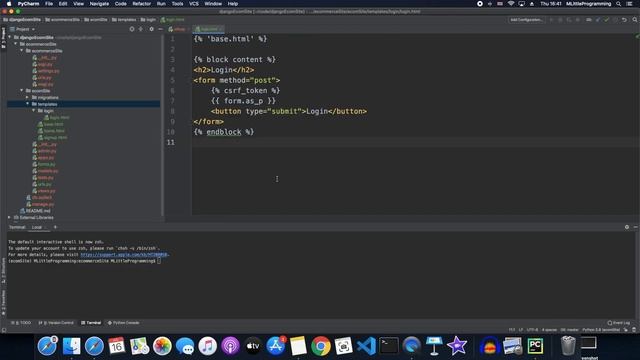Collapse the djangoEcomSite root folder
640x360 pixels.
(10, 37)
